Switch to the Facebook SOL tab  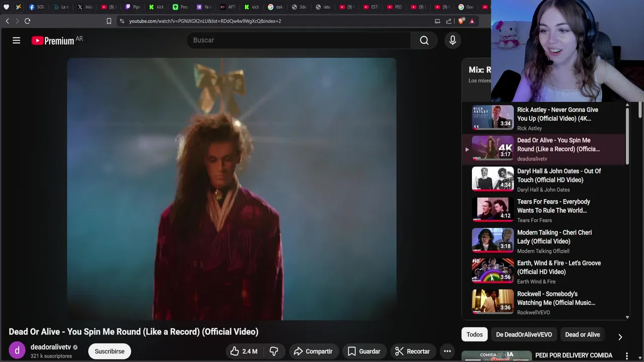pyautogui.click(x=37, y=7)
